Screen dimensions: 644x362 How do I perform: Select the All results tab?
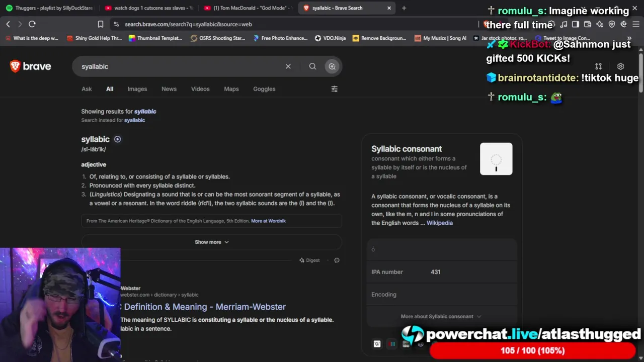tap(110, 89)
